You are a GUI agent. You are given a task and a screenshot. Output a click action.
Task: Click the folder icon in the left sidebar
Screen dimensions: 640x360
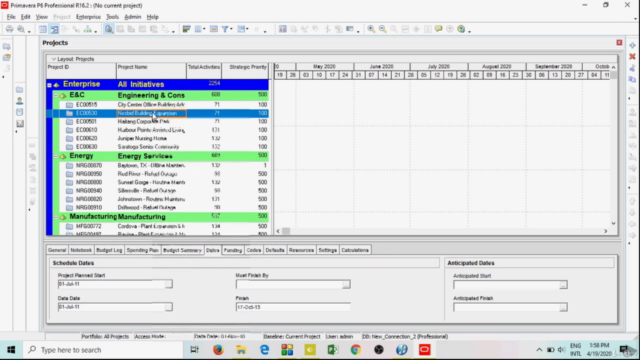(x=20, y=89)
